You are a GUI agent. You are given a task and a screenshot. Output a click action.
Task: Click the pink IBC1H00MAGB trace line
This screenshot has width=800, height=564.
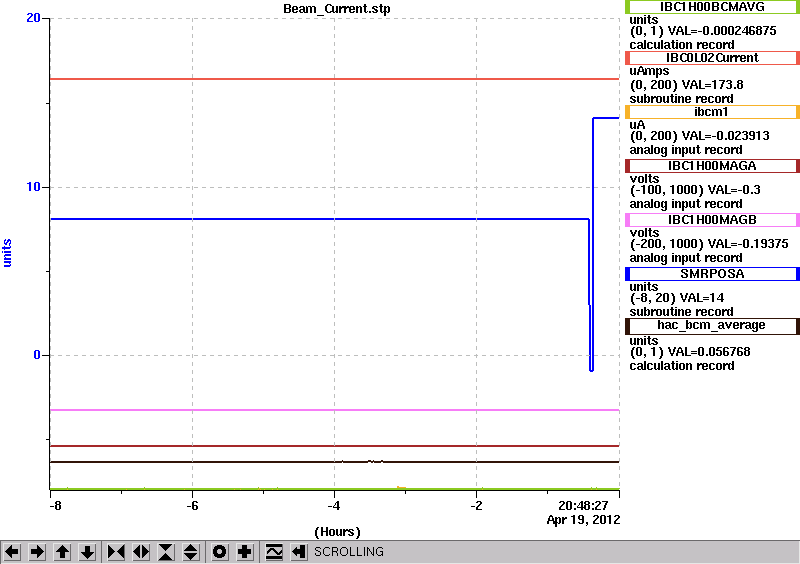pos(334,410)
